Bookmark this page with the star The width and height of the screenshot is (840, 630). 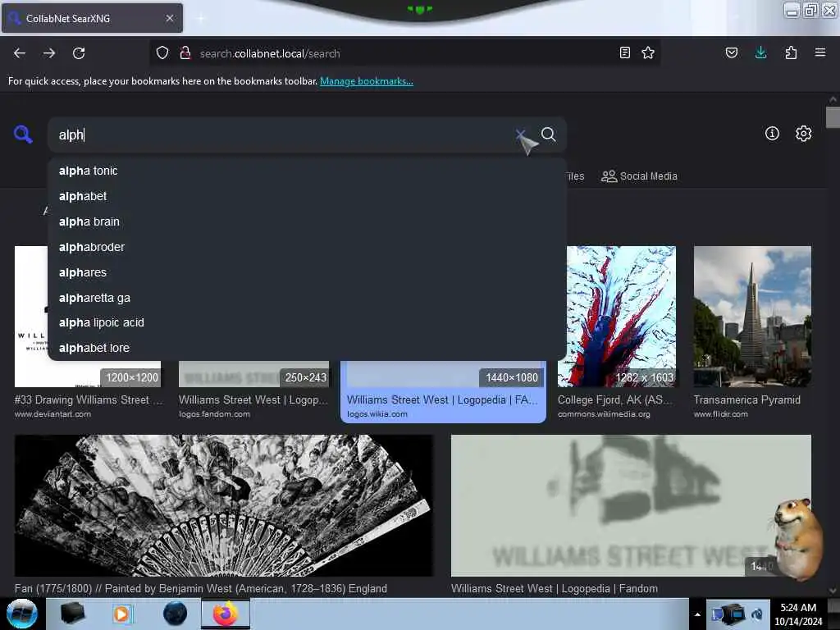[648, 52]
